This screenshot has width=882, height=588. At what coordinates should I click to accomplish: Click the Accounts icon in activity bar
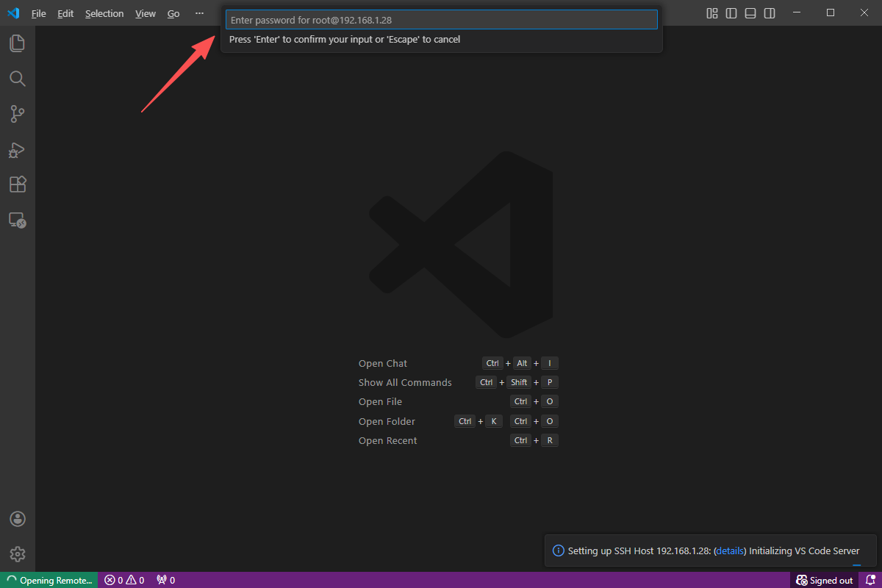click(18, 519)
